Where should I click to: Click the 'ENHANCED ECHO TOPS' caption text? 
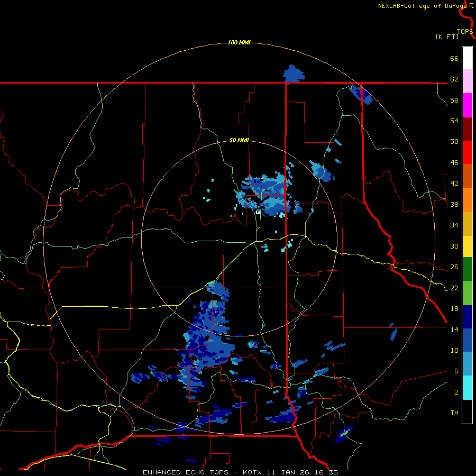click(x=186, y=472)
